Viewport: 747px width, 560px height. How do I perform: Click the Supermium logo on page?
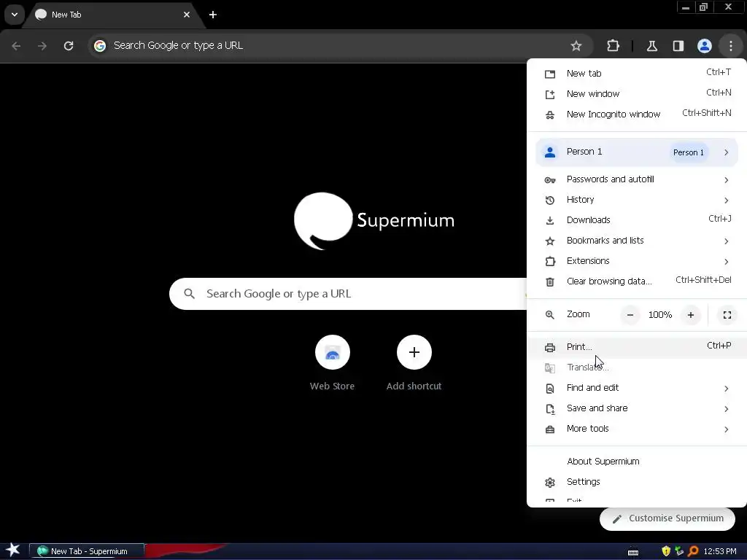374,221
